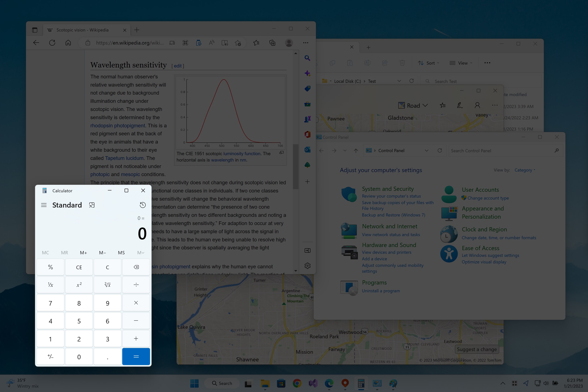Expand the memory list M dropdown
The width and height of the screenshot is (588, 392).
click(140, 253)
